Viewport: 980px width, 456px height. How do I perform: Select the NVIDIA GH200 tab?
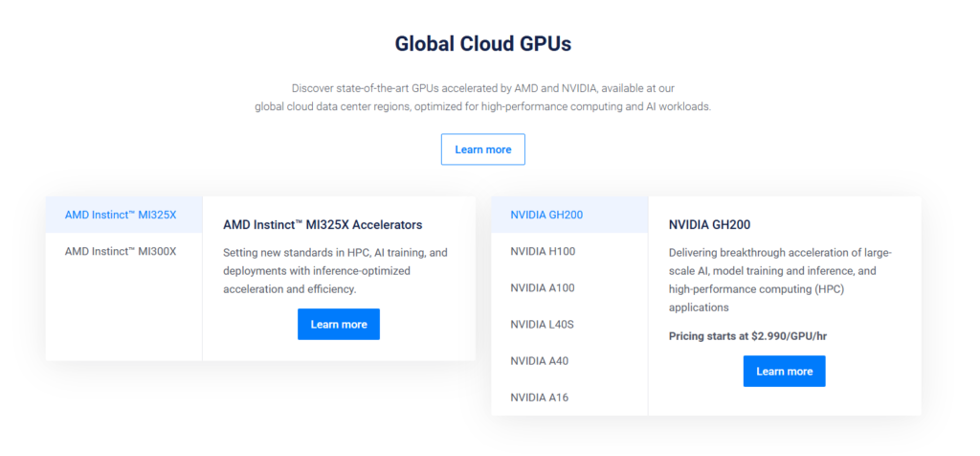569,215
